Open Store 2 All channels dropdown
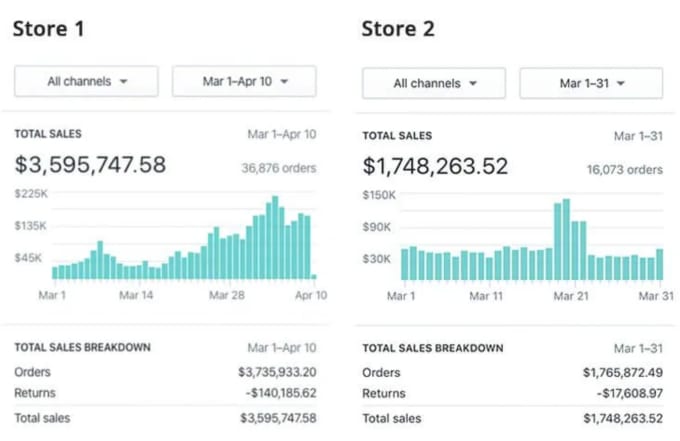The width and height of the screenshot is (680, 441). click(434, 83)
